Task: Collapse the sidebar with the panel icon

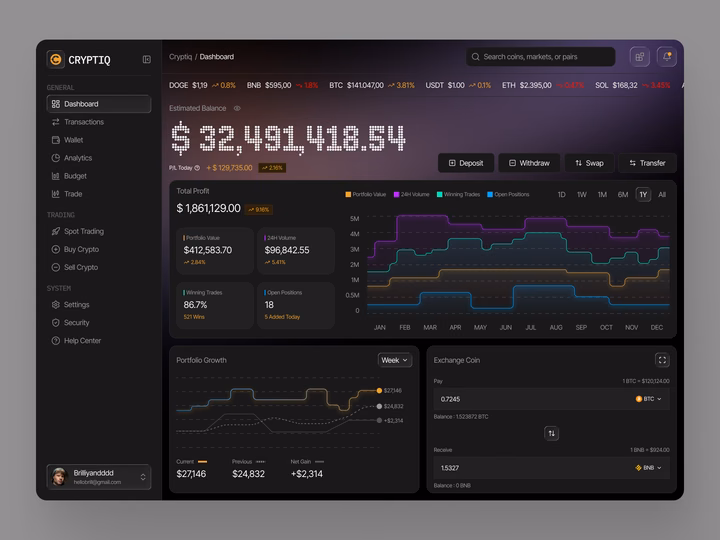Action: point(146,59)
